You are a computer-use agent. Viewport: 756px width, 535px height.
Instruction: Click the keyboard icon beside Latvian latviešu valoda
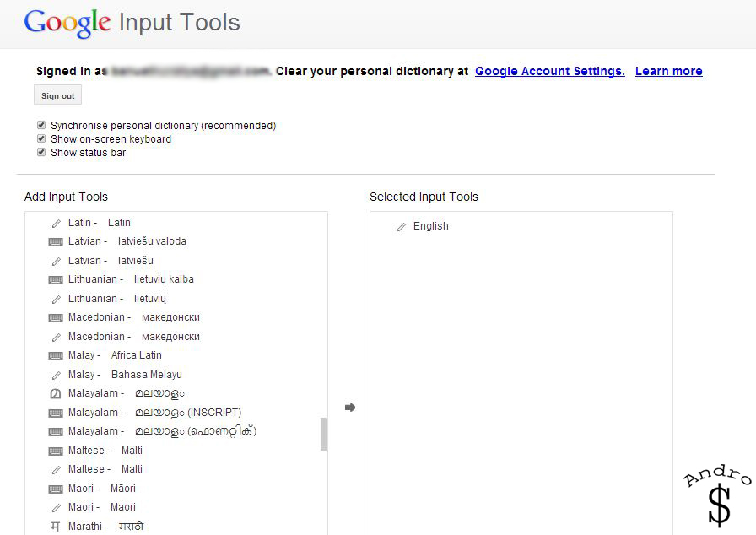pos(56,241)
